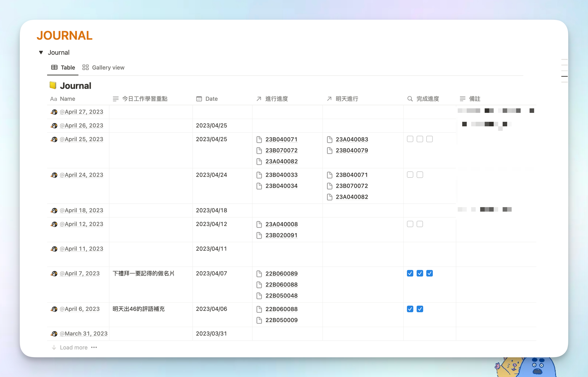Click the 2023/04/25 date in April 26 row

tap(211, 125)
